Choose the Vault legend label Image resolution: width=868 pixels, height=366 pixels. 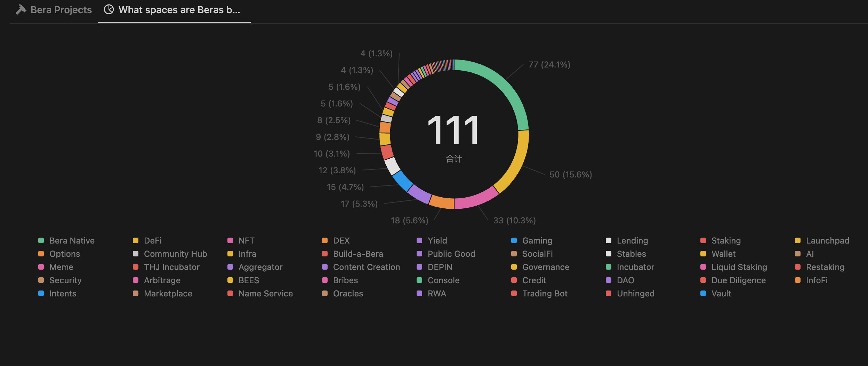pyautogui.click(x=721, y=293)
